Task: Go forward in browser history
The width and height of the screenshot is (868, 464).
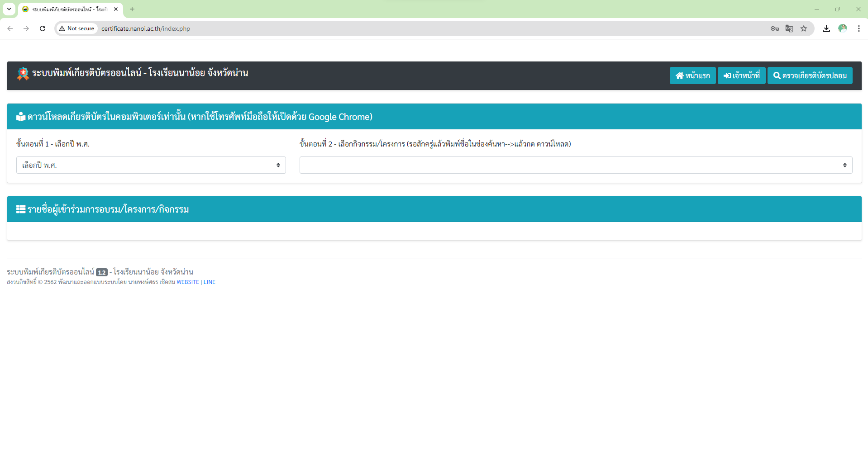Action: coord(26,28)
